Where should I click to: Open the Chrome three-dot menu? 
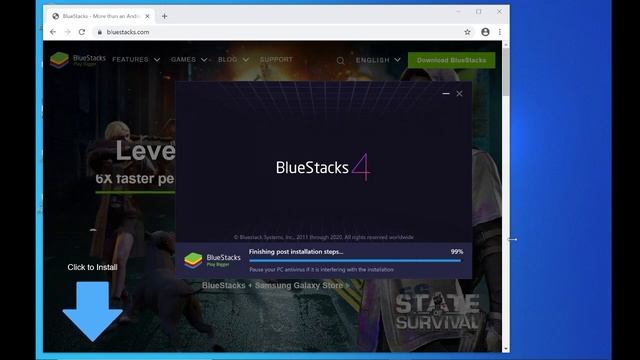[500, 32]
